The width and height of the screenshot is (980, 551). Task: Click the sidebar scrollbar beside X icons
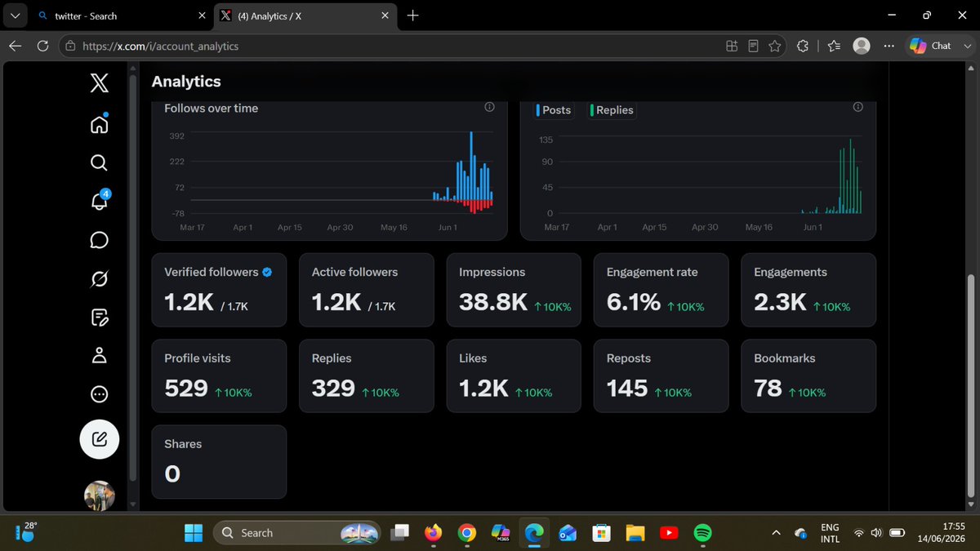coord(133,278)
